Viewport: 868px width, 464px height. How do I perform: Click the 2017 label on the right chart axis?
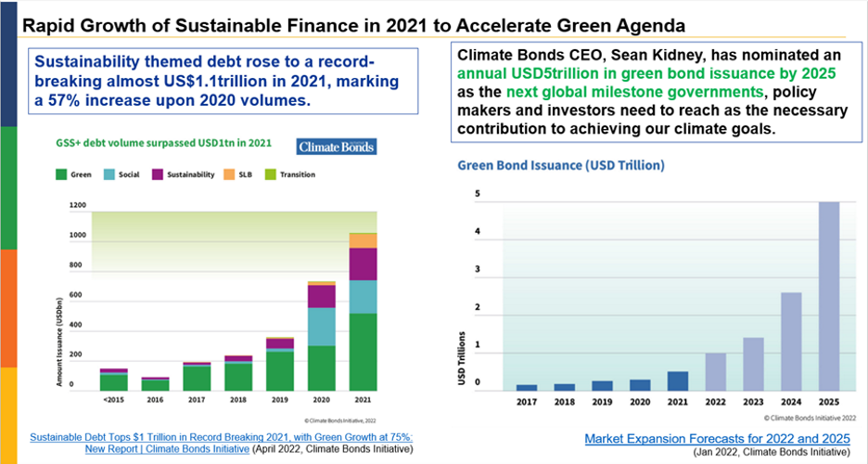click(x=527, y=402)
